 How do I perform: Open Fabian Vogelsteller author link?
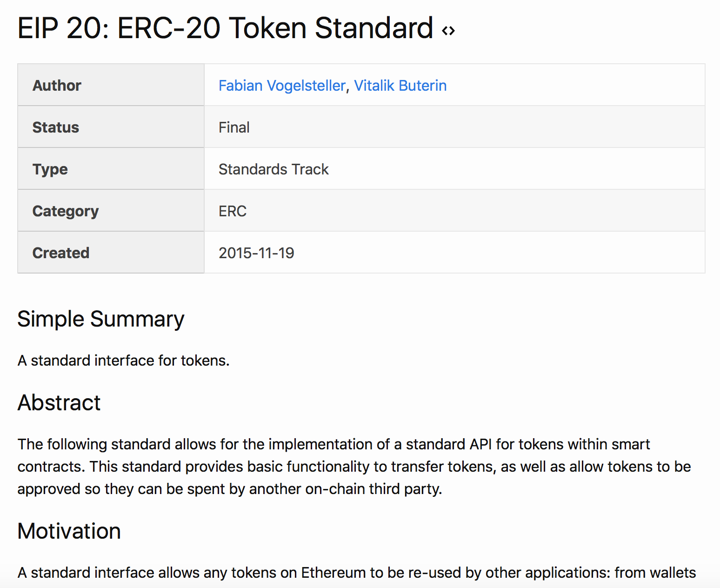[x=282, y=86]
